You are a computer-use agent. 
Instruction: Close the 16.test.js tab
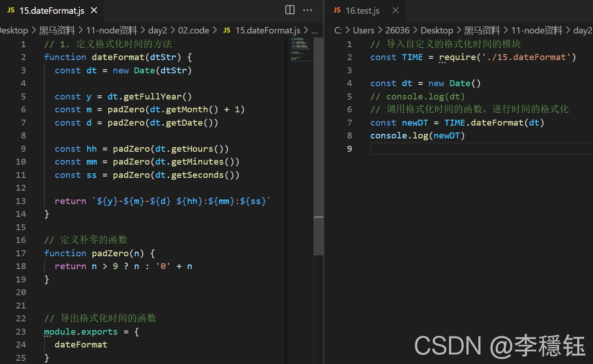click(x=395, y=11)
